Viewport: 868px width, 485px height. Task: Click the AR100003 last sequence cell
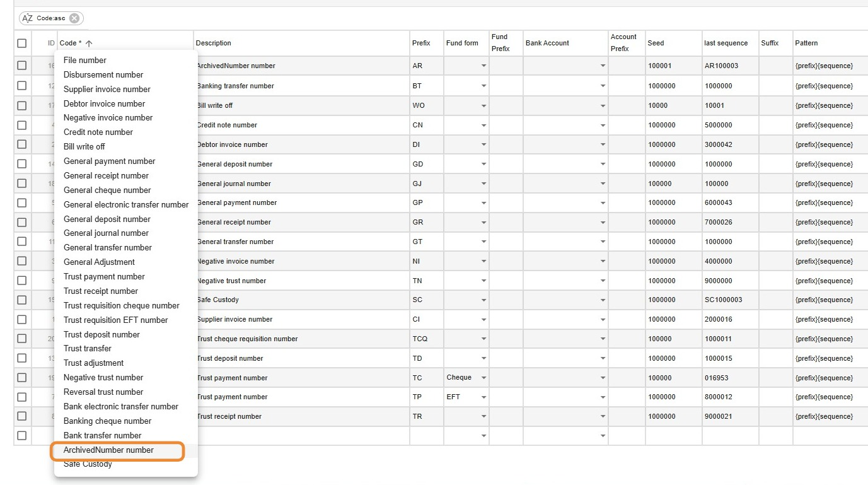click(x=731, y=66)
